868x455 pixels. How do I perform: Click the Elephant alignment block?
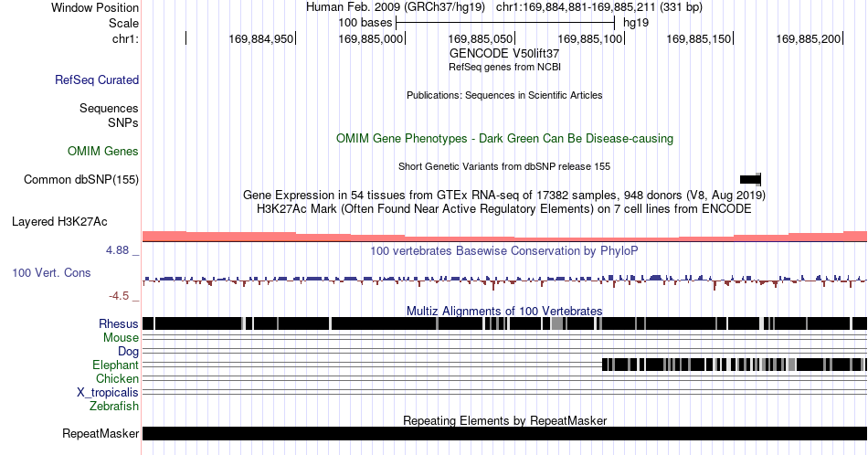click(735, 365)
